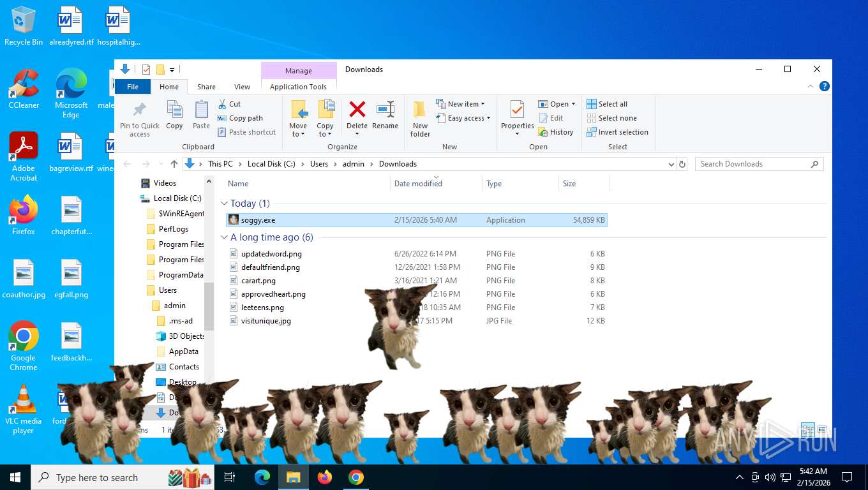Open Recycle Bin desktop icon

[24, 26]
